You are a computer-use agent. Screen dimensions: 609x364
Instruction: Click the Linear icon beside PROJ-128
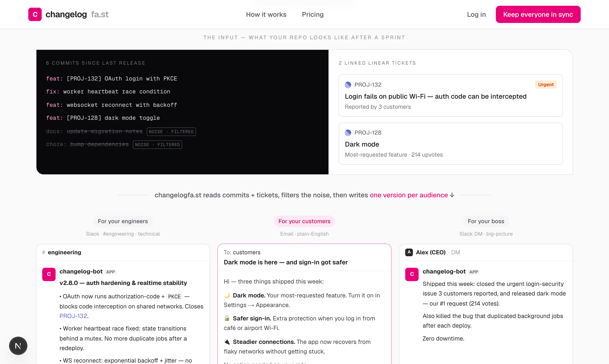click(x=348, y=133)
